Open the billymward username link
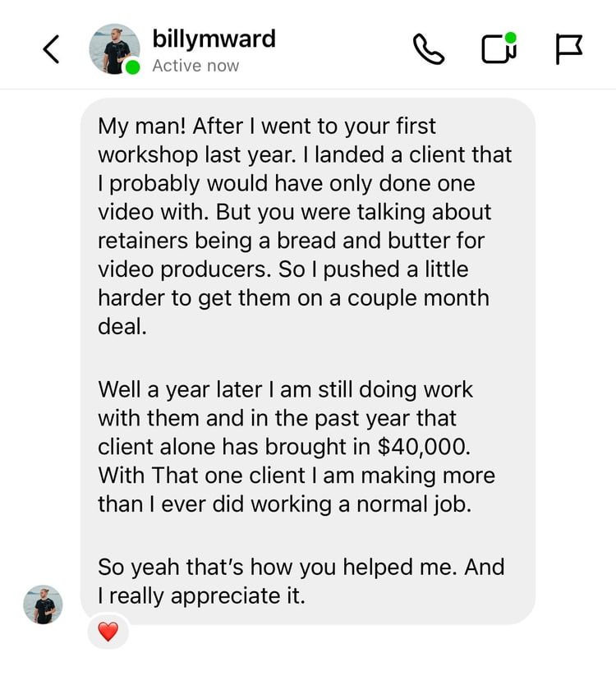Image resolution: width=616 pixels, height=685 pixels. tap(214, 39)
